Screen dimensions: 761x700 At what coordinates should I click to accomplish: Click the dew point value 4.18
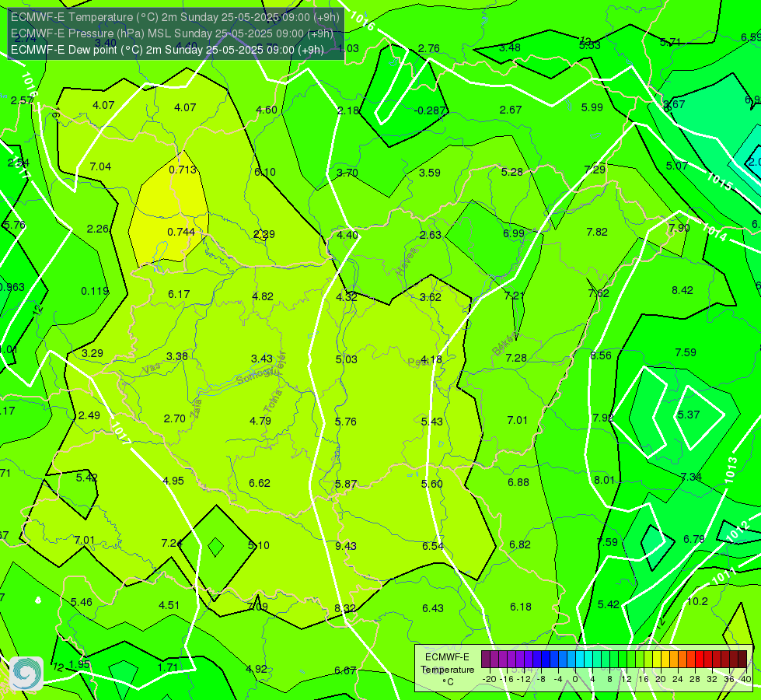click(431, 360)
